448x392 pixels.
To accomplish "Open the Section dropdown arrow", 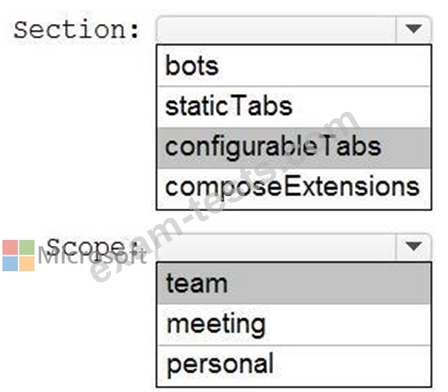I will 414,29.
